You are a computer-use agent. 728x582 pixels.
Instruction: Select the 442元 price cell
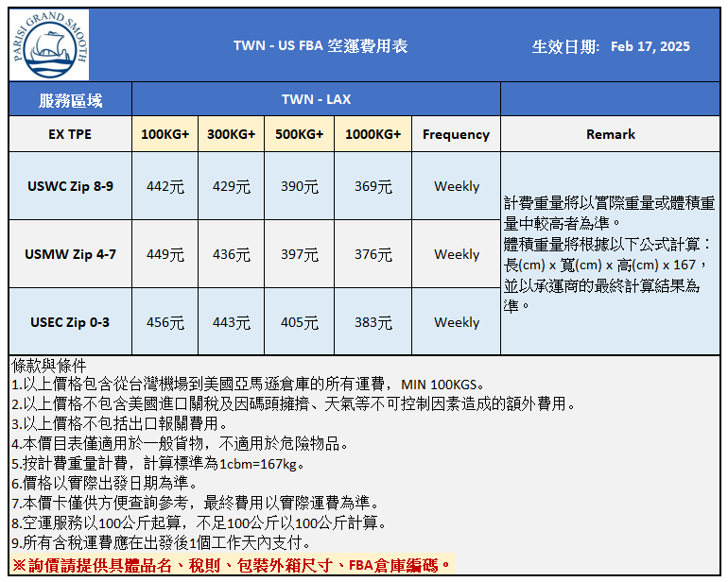165,186
